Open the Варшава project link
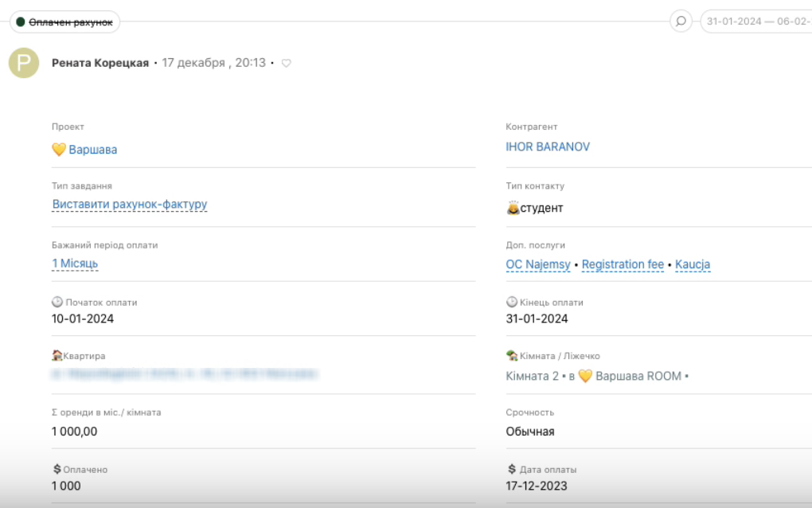 click(93, 150)
